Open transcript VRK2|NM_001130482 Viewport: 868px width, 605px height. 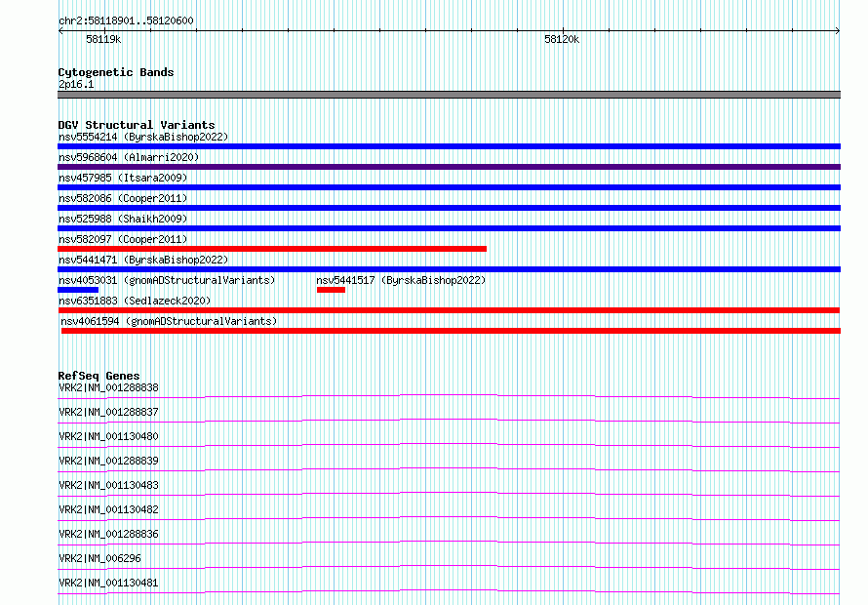(108, 509)
